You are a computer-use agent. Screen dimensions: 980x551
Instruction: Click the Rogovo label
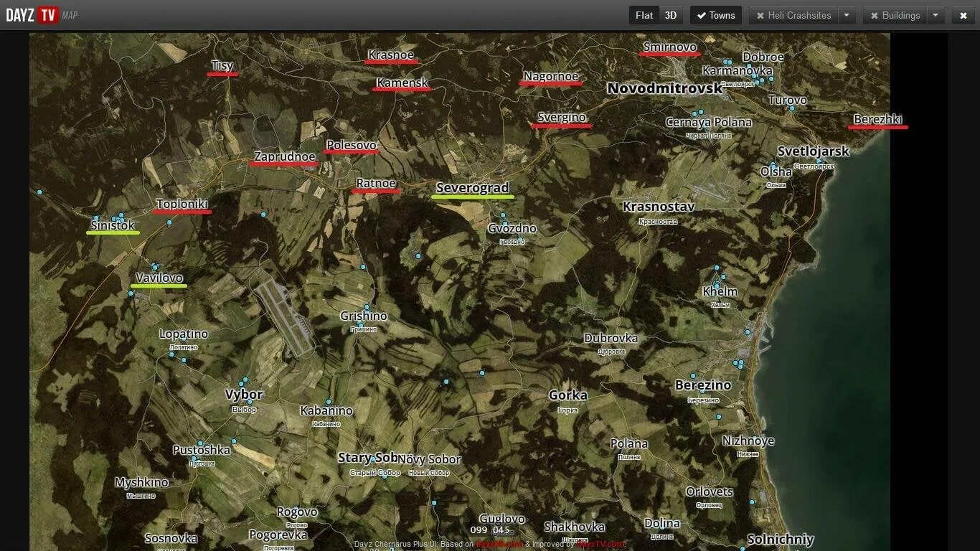point(297,512)
